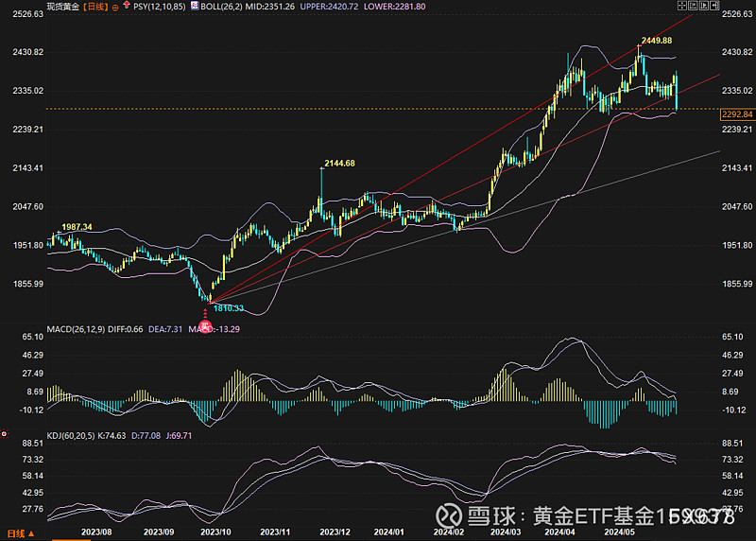The width and height of the screenshot is (756, 541).
Task: Select the 2023/09 date on the time axis
Action: (159, 532)
